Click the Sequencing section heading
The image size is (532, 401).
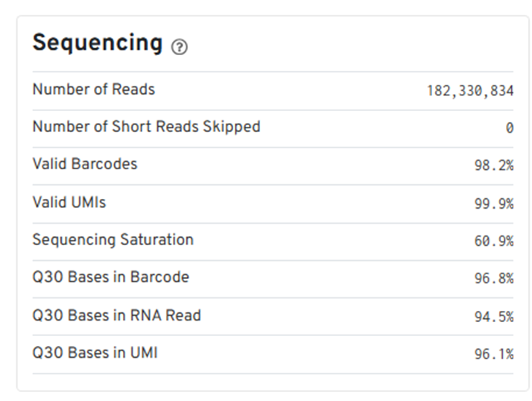pos(97,43)
